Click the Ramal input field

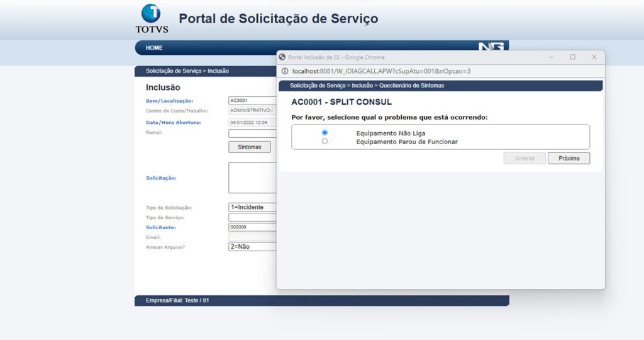pyautogui.click(x=253, y=133)
